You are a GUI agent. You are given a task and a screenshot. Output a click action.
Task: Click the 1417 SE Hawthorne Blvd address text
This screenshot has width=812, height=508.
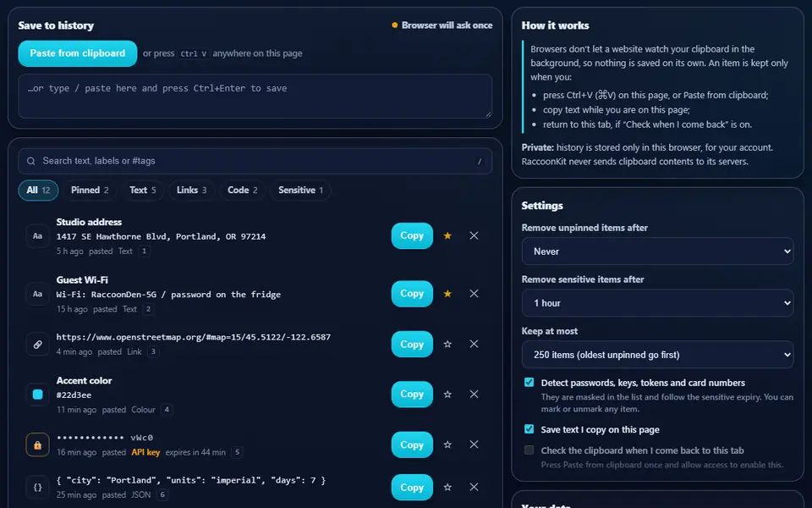[161, 237]
